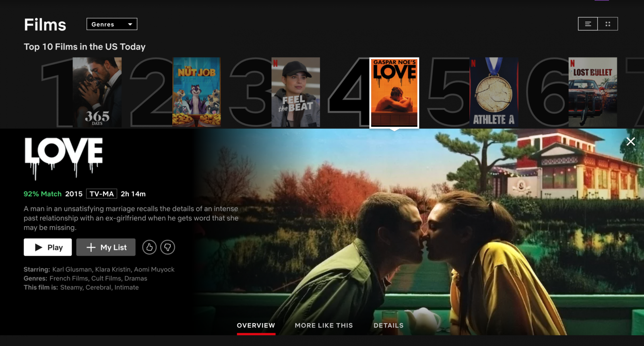
Task: Play the film Love
Action: click(x=48, y=247)
